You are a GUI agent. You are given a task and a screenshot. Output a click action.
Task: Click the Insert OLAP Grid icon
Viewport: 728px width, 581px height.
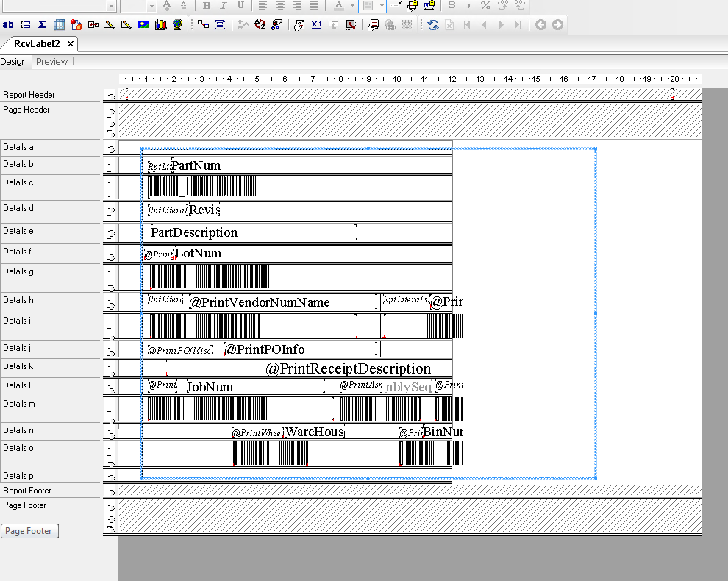(76, 24)
